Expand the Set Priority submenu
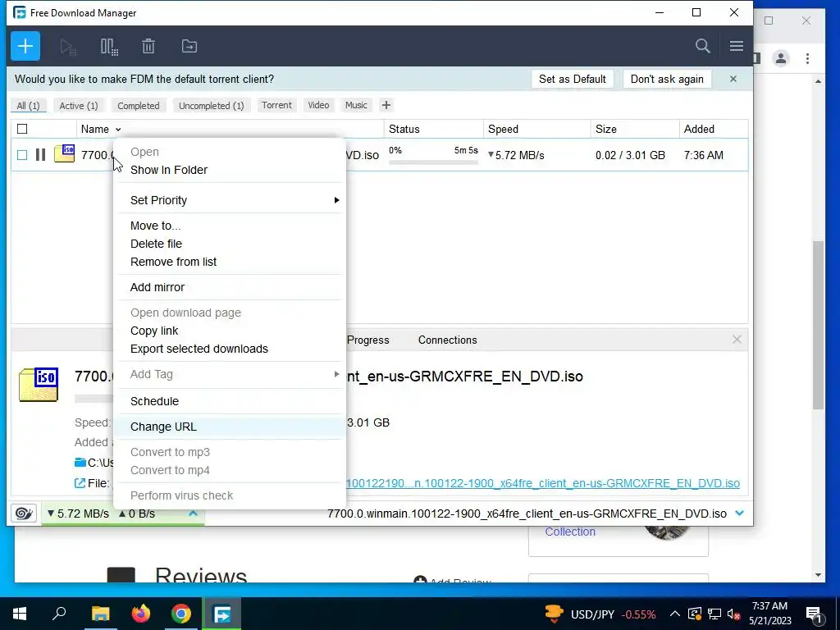 (230, 200)
